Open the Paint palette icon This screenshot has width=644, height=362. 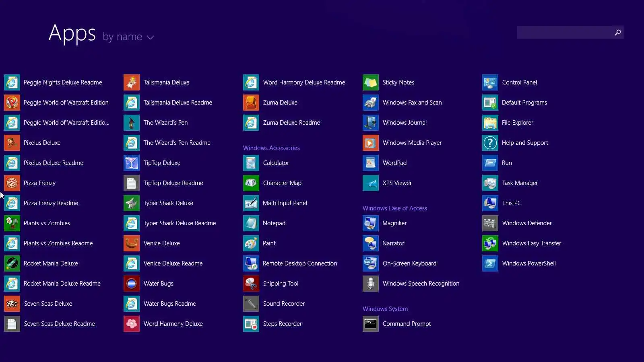251,243
